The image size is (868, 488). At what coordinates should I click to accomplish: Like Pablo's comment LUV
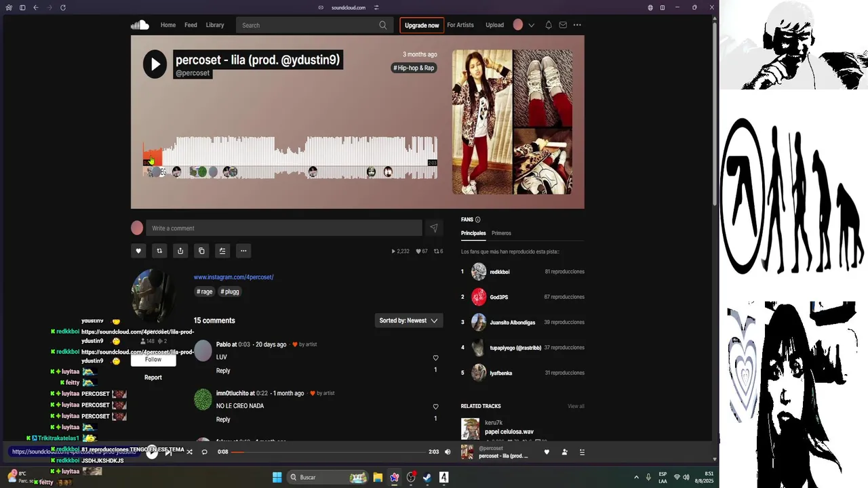pos(435,358)
